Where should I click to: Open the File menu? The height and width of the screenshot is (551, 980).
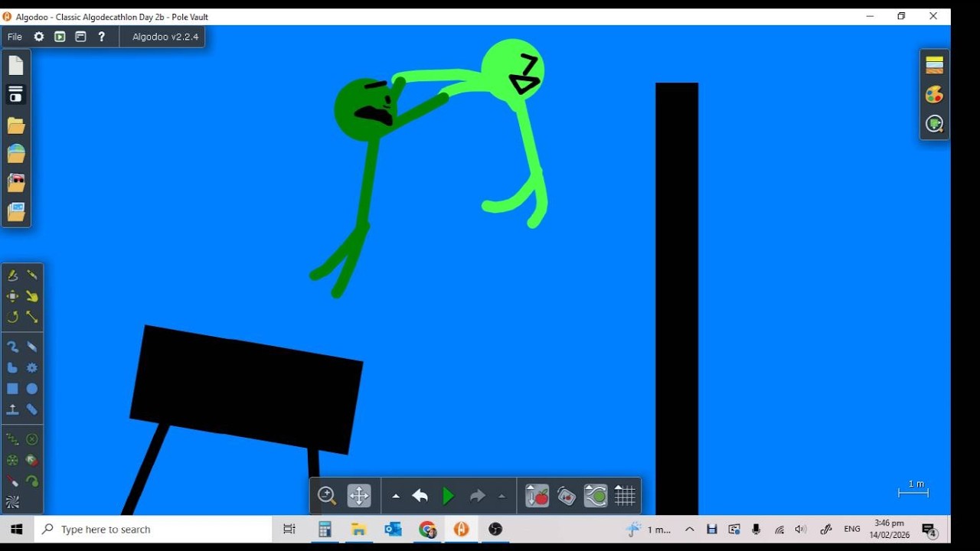click(x=15, y=37)
